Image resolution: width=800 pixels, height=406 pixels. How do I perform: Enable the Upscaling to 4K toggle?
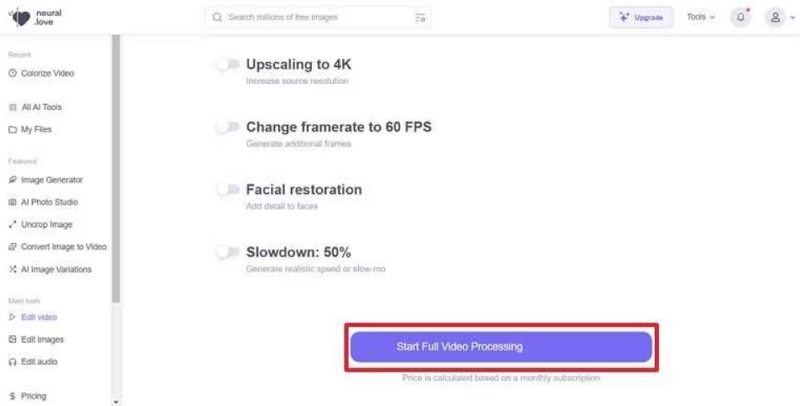click(228, 64)
